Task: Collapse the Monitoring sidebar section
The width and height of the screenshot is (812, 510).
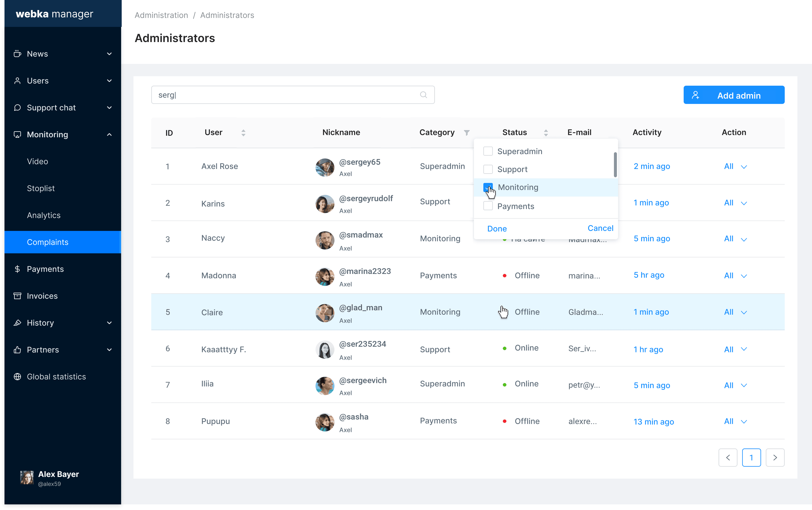Action: coord(109,135)
